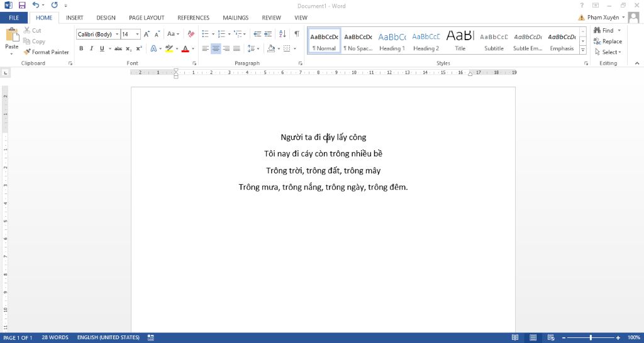
Task: Switch to Web Layout view
Action: (x=551, y=338)
